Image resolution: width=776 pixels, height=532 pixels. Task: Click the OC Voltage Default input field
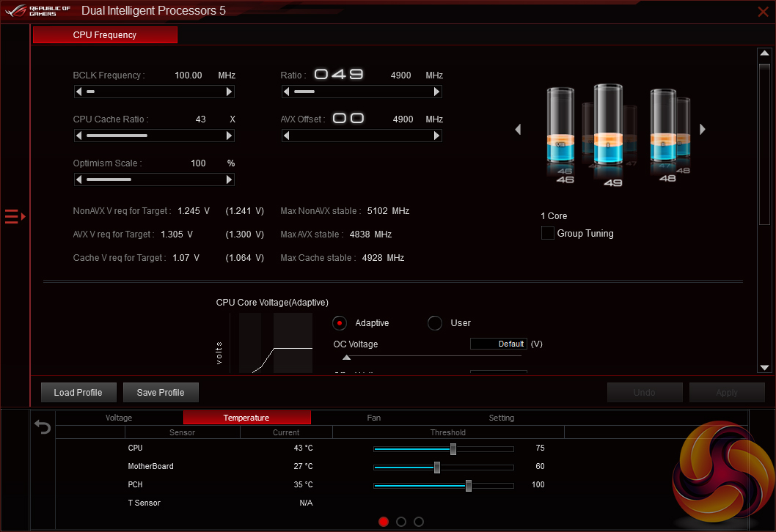[x=498, y=344]
